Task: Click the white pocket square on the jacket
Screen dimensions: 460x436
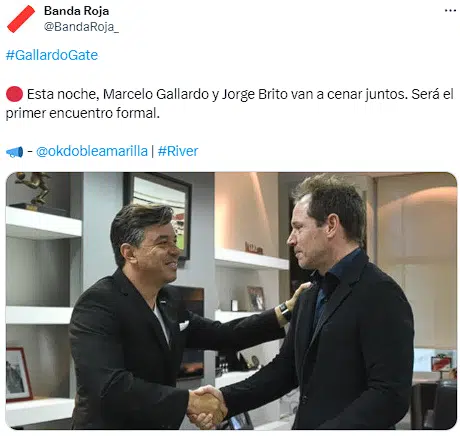Action: [184, 325]
